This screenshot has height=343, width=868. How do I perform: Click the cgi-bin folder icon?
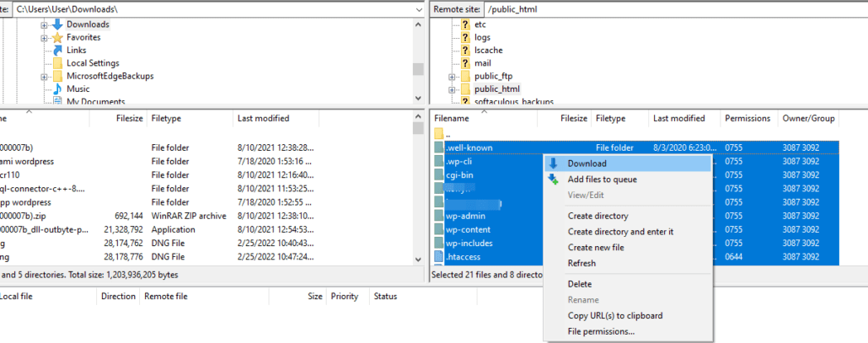point(439,174)
